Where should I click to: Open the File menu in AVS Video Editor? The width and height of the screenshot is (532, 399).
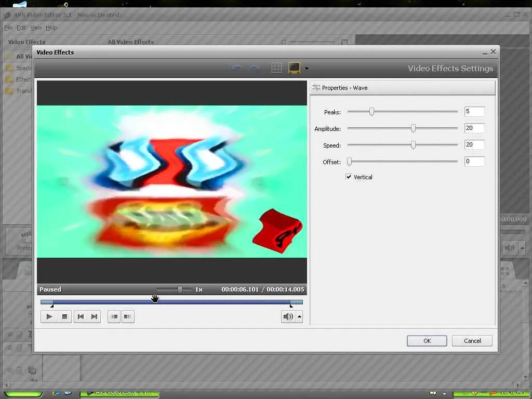pos(8,28)
